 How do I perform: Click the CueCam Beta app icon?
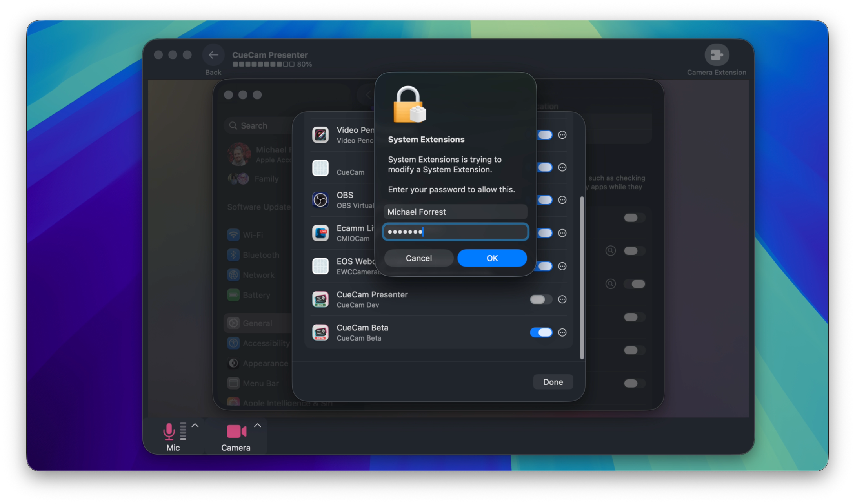pos(320,332)
